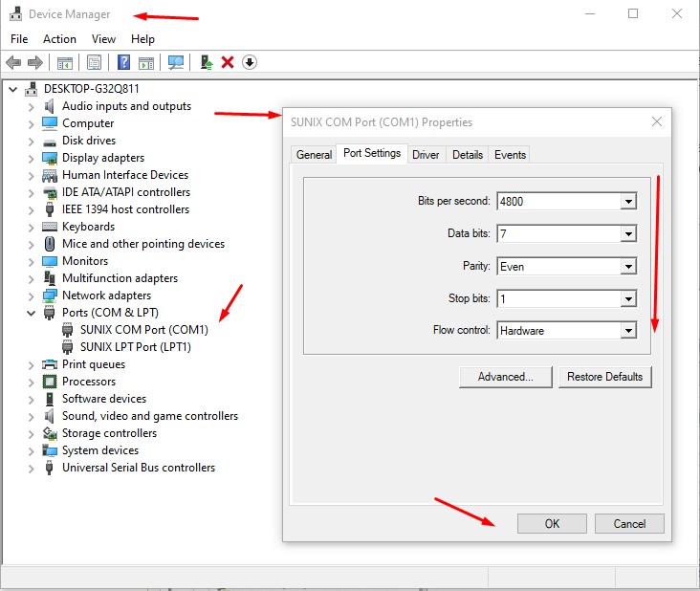700x591 pixels.
Task: Click the Keyboards icon
Action: (x=50, y=227)
